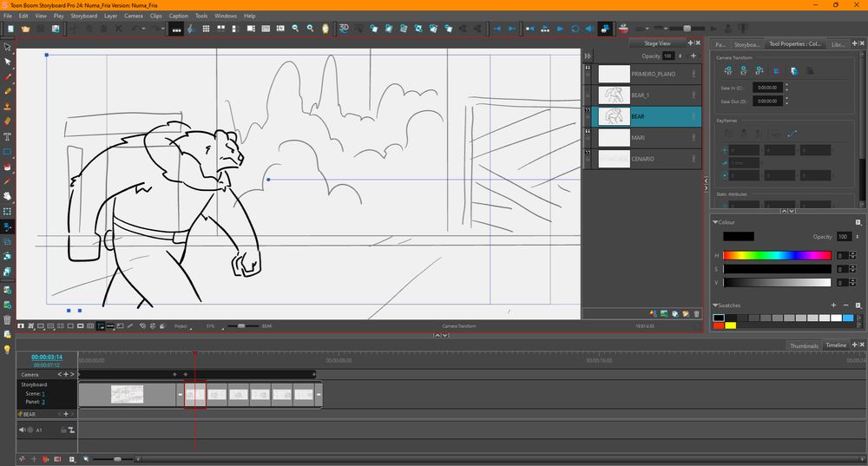This screenshot has height=466, width=868.
Task: Collapse the layer panel with double arrow
Action: [x=588, y=56]
